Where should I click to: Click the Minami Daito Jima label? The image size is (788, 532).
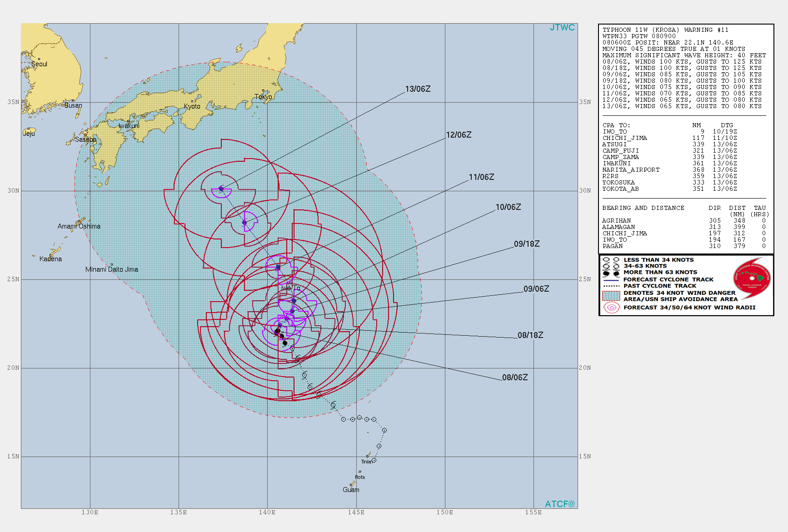pyautogui.click(x=112, y=269)
